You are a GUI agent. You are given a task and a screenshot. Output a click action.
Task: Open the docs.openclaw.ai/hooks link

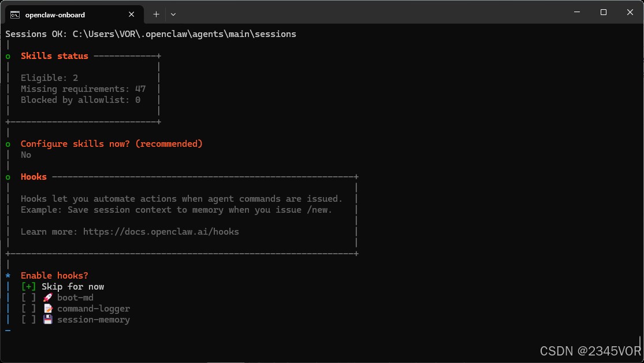161,232
